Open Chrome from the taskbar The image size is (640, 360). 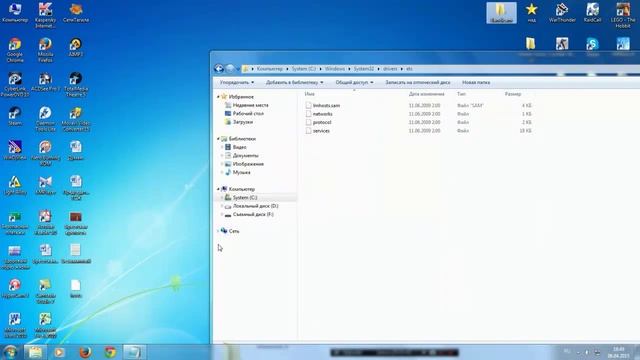(110, 352)
